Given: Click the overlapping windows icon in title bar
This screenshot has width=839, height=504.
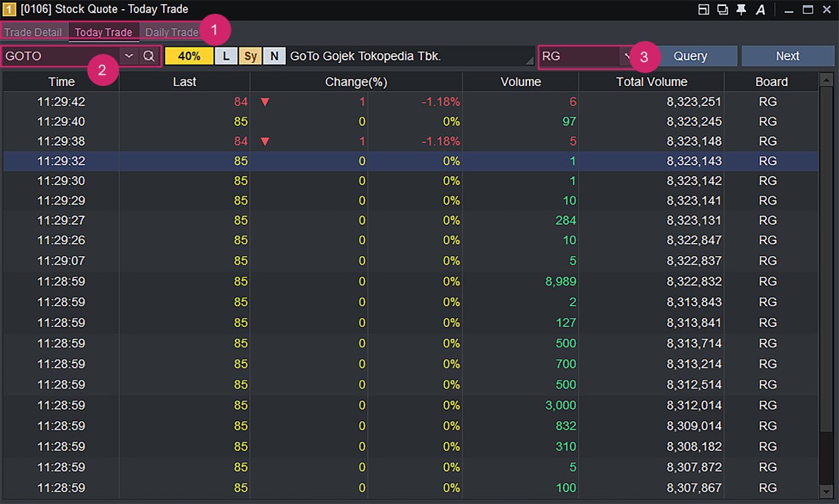Looking at the screenshot, I should (x=722, y=10).
